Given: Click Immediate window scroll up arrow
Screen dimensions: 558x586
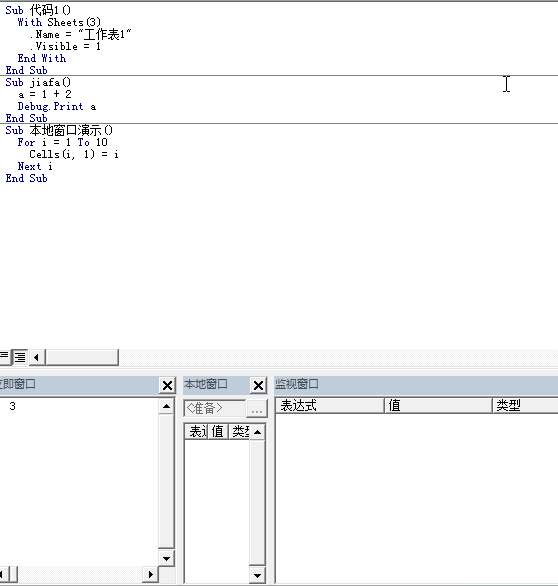Looking at the screenshot, I should point(166,406).
